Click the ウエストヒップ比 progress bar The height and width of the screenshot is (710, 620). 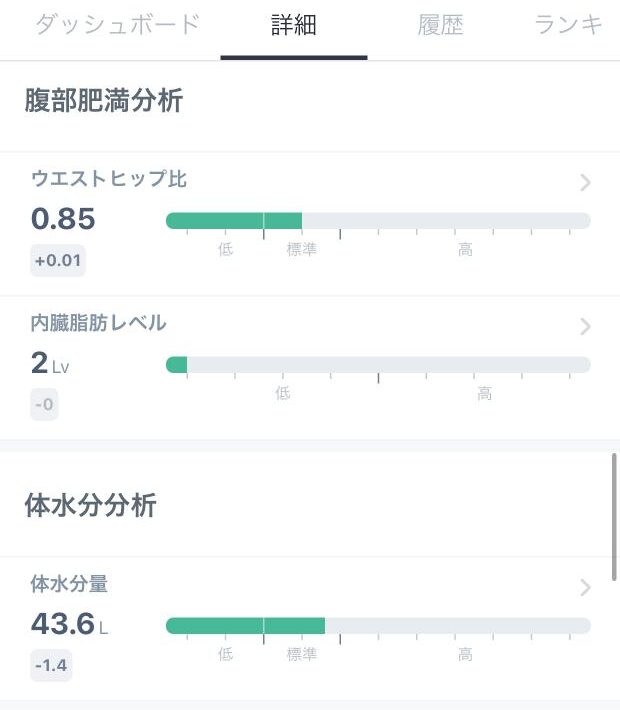pos(378,221)
